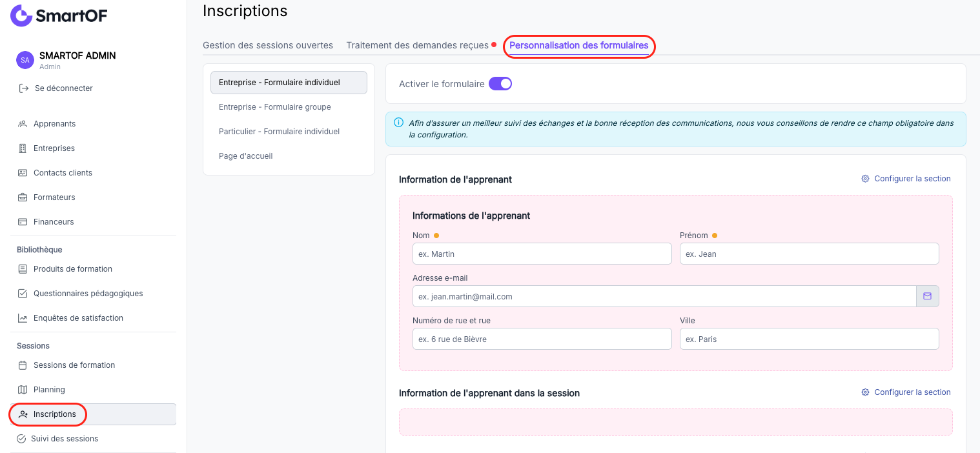
Task: Click the SA user avatar
Action: [25, 60]
